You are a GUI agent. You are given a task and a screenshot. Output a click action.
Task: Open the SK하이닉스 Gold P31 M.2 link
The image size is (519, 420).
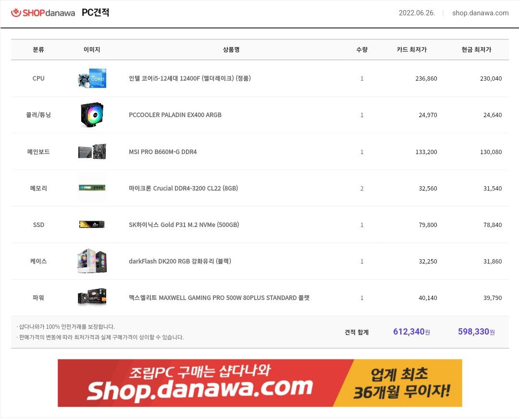tap(184, 225)
